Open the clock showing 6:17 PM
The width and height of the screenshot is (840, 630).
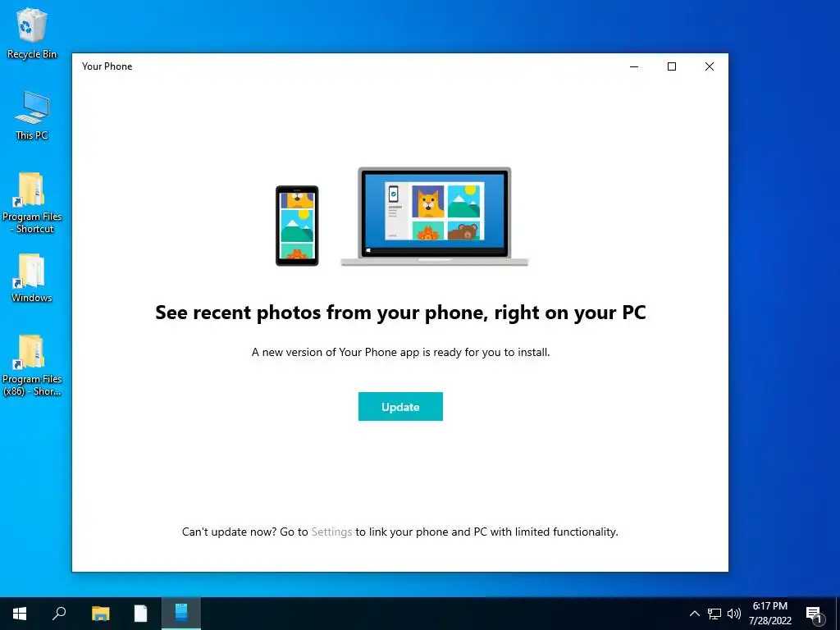(x=769, y=614)
